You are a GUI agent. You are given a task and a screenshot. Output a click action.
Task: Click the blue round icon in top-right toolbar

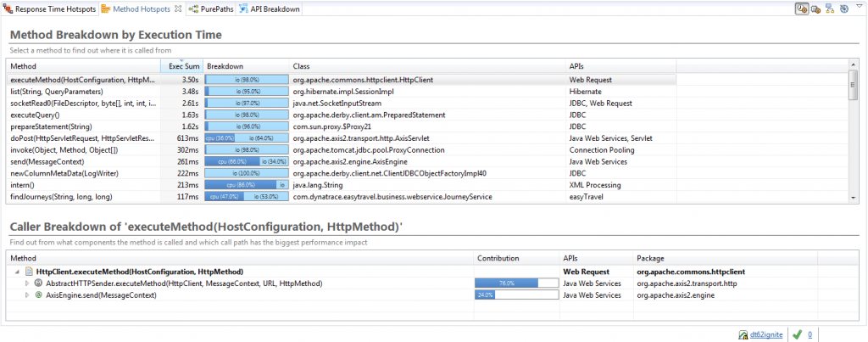(843, 8)
